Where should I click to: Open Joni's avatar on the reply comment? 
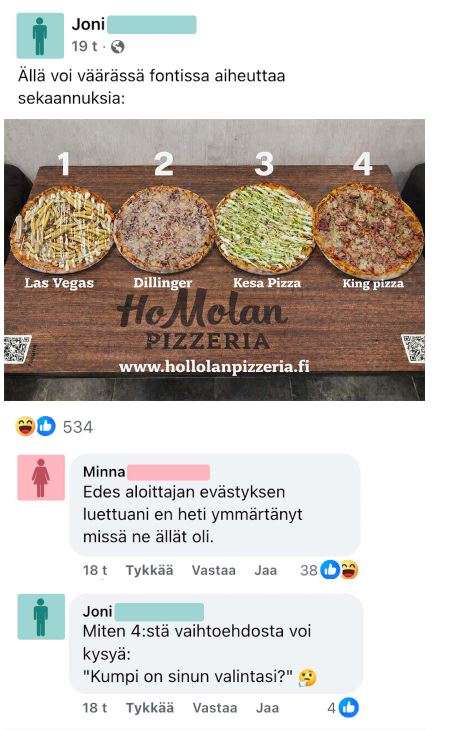(x=41, y=617)
